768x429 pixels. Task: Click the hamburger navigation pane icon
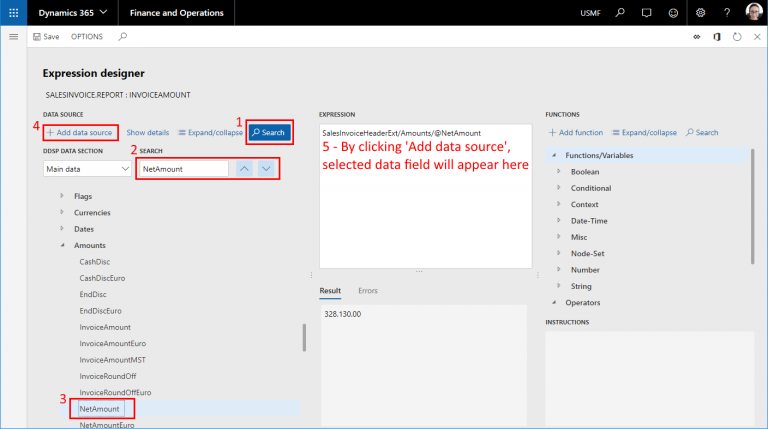13,36
